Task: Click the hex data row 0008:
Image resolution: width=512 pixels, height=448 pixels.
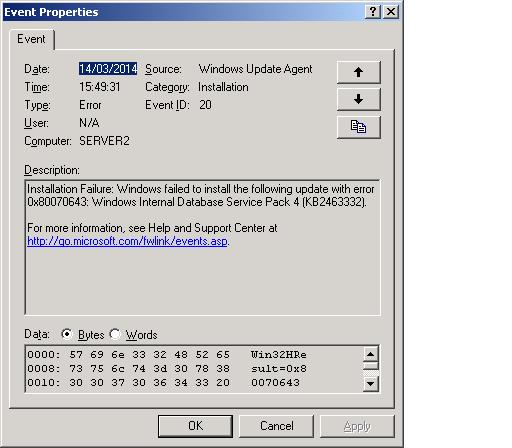Action: coord(128,369)
